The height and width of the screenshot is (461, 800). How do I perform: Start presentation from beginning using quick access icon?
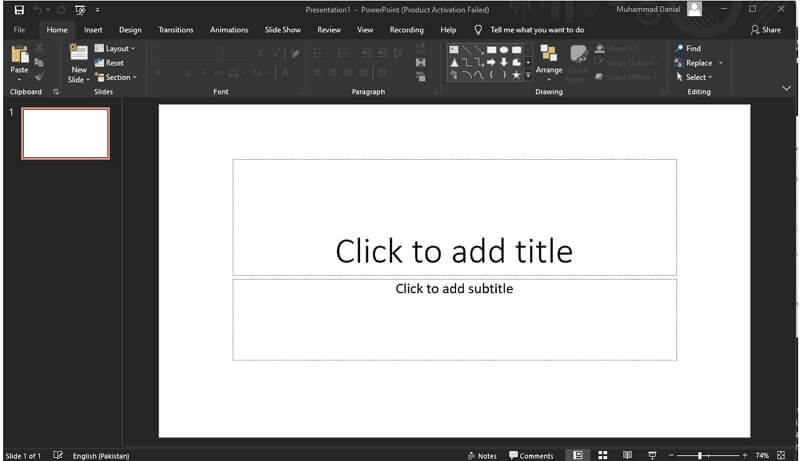(80, 10)
